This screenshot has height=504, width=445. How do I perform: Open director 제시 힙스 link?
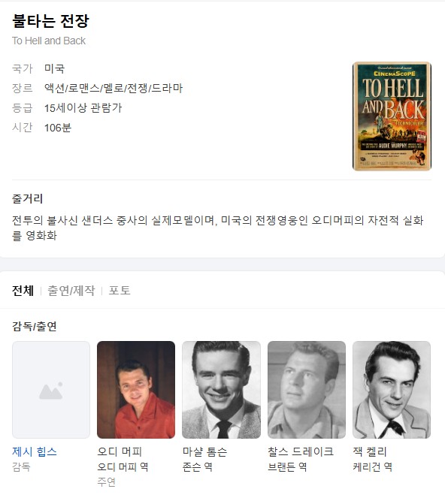(x=35, y=451)
